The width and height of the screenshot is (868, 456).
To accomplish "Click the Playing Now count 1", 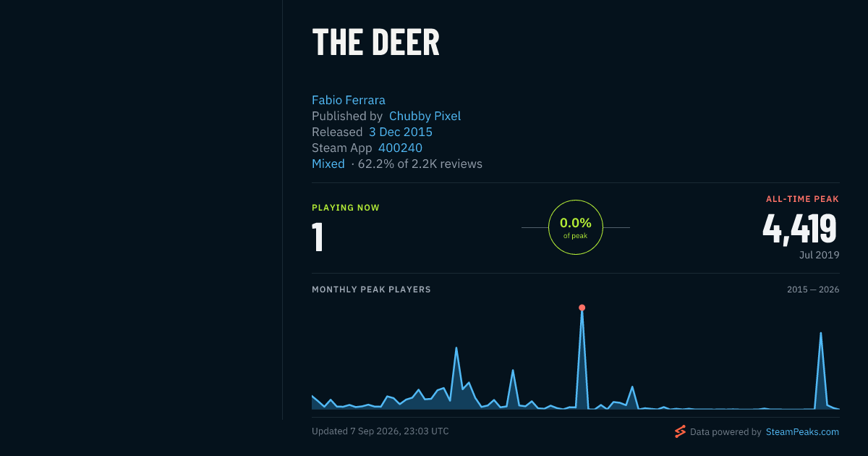I will click(317, 237).
